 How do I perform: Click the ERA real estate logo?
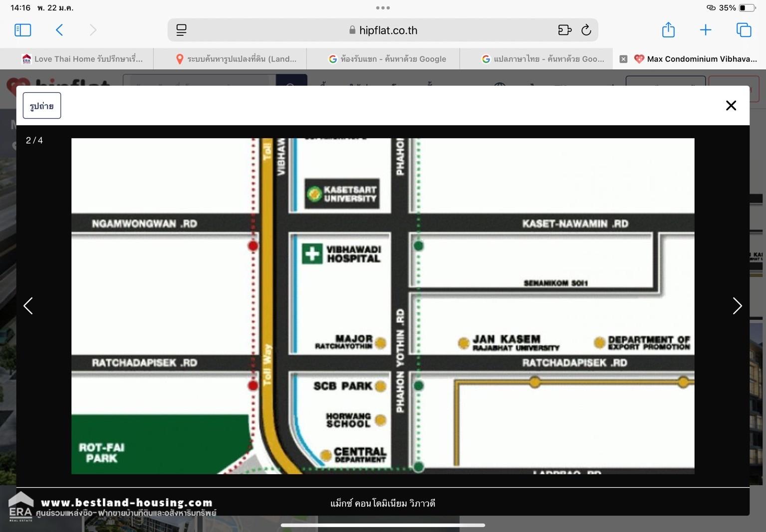(x=20, y=507)
